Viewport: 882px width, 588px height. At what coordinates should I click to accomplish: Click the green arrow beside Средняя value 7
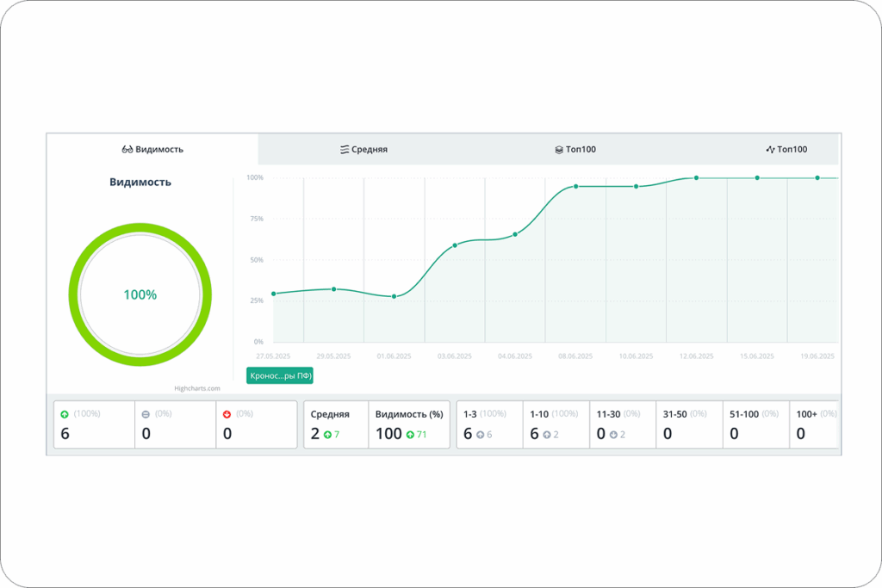click(x=327, y=435)
